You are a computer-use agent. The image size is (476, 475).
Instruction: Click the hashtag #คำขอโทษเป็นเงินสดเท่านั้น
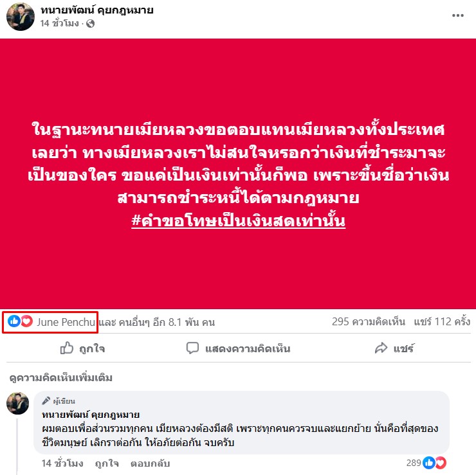[x=238, y=220]
